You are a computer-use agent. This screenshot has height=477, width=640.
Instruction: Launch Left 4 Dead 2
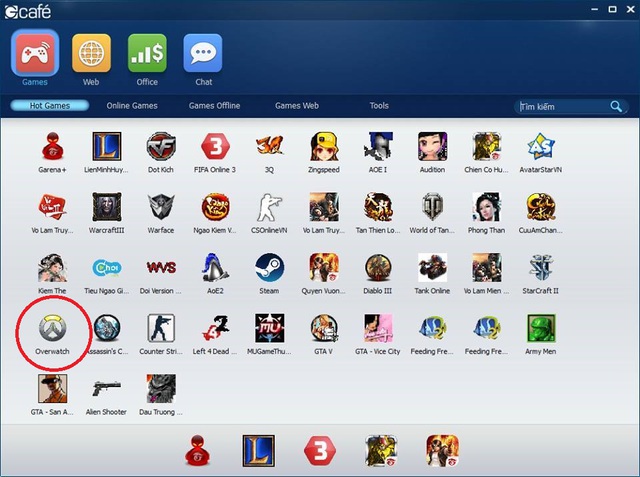(215, 334)
